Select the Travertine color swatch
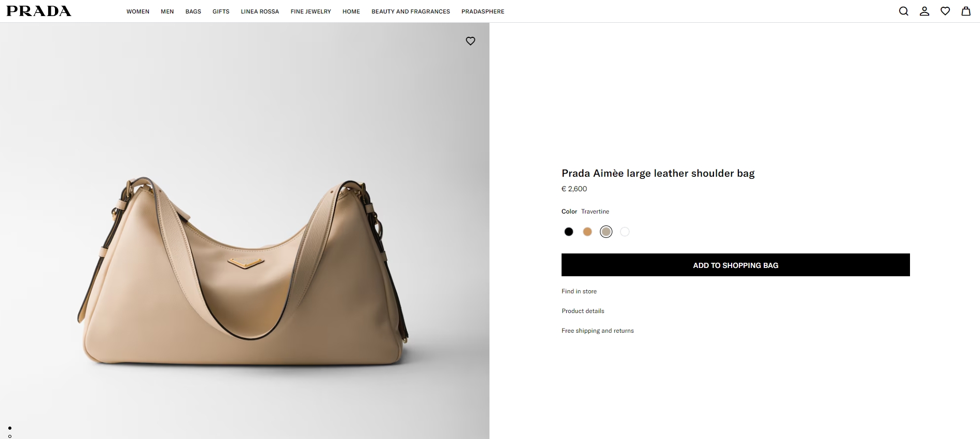The height and width of the screenshot is (439, 980). pos(606,232)
